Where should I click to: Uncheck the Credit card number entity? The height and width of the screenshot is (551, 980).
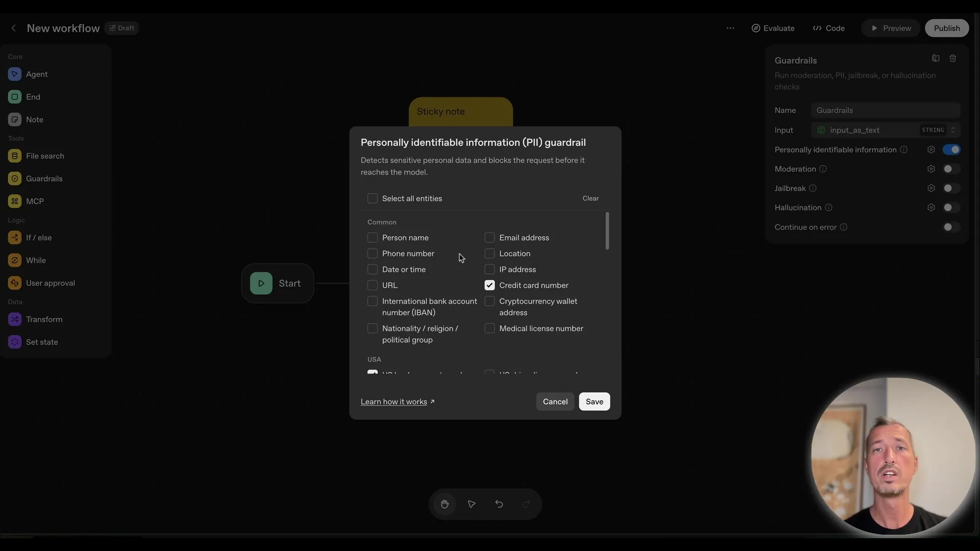point(489,285)
